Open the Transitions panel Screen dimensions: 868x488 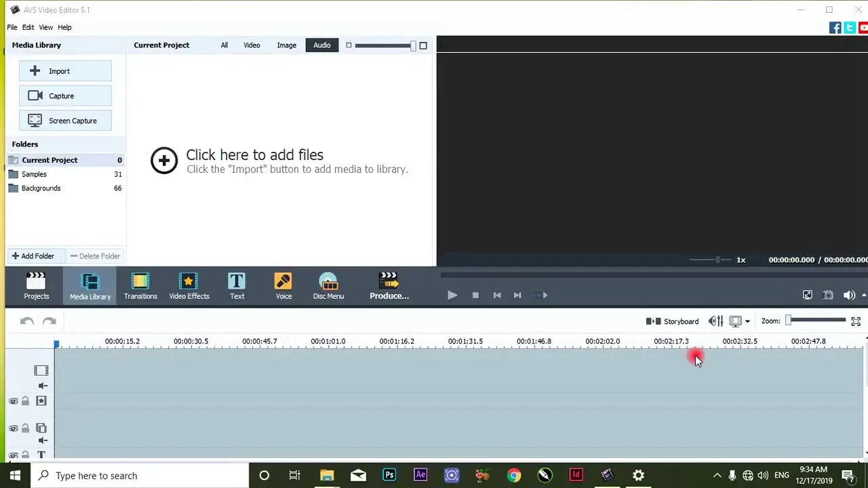pos(140,286)
